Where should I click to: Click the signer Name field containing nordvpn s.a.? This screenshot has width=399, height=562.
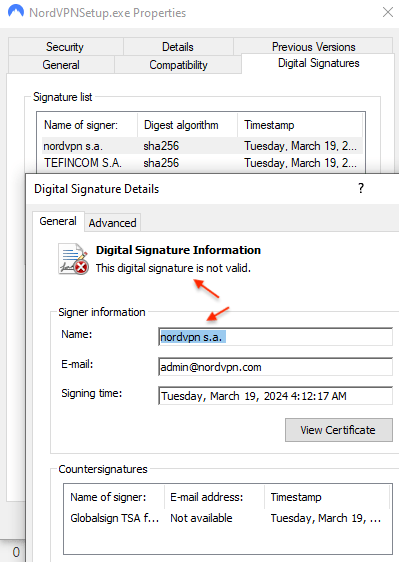(x=275, y=337)
